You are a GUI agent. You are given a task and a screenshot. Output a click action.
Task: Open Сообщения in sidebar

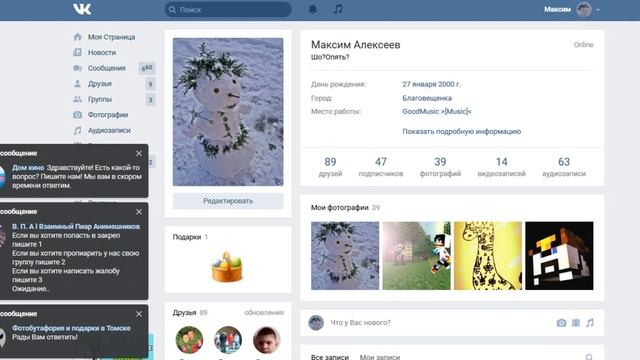coord(107,68)
